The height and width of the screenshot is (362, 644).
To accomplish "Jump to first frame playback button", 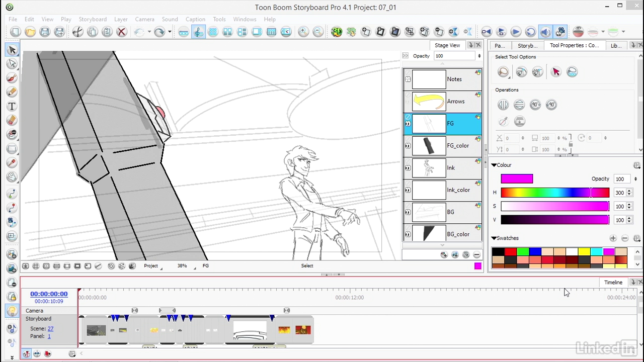I will (x=486, y=32).
